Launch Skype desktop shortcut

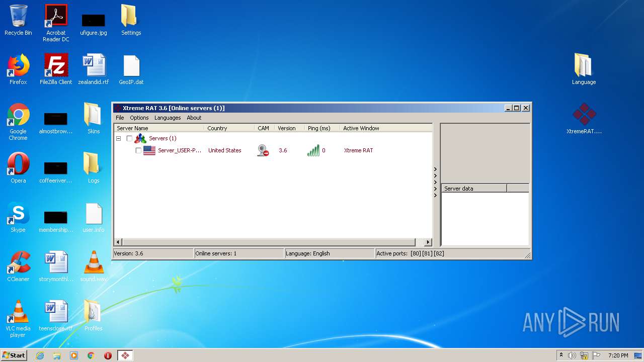coord(18,217)
